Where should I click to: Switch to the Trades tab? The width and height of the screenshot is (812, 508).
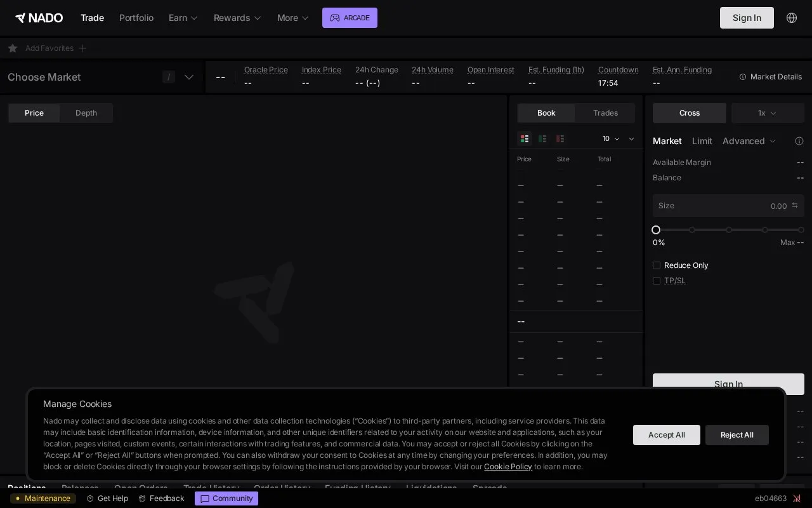coord(605,113)
